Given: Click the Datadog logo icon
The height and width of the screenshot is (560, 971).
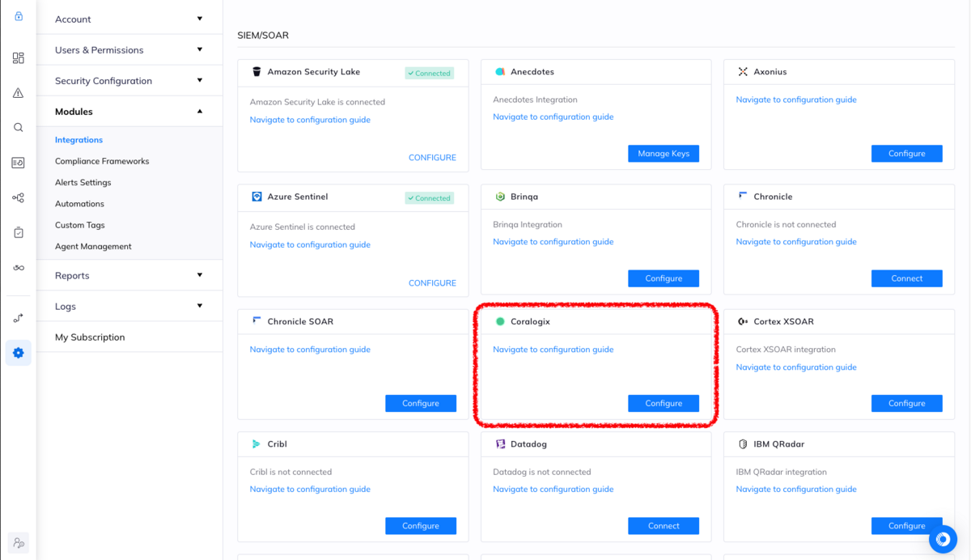Looking at the screenshot, I should tap(500, 444).
